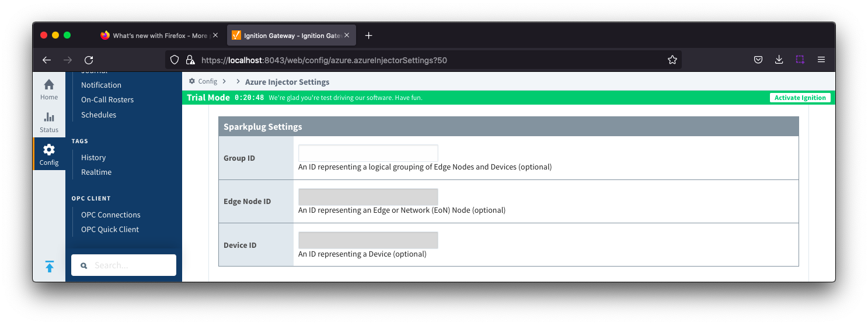The width and height of the screenshot is (868, 325).
Task: Reload the page with refresh icon
Action: (89, 60)
